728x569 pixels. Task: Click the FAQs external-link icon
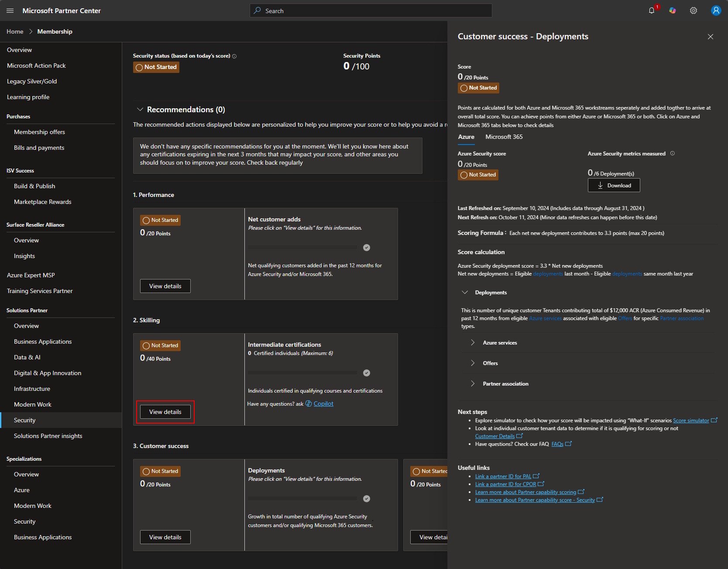[568, 444]
